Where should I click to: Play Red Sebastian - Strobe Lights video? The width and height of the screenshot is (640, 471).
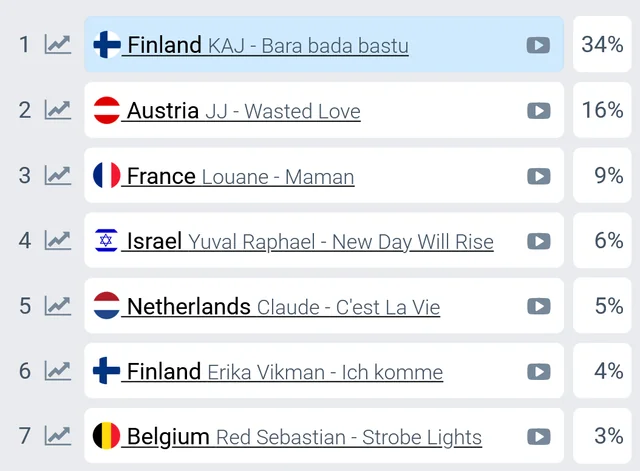pyautogui.click(x=538, y=437)
